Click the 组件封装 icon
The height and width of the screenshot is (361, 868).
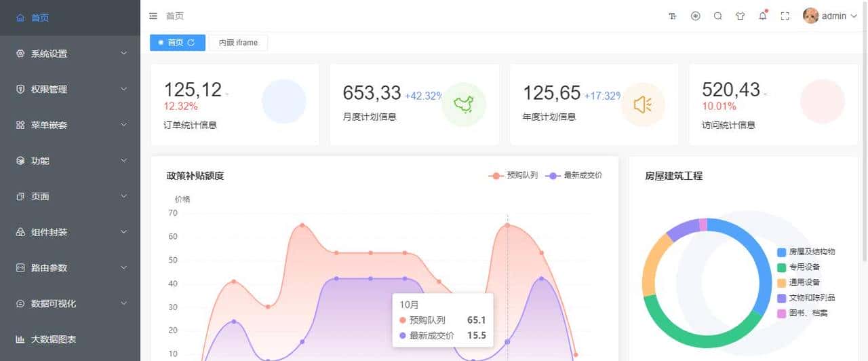[20, 232]
